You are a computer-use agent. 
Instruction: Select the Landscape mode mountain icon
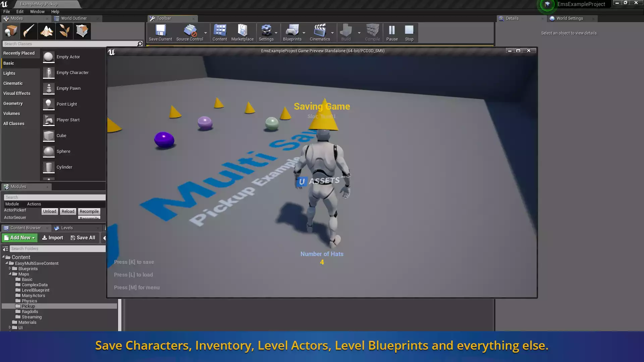[46, 31]
